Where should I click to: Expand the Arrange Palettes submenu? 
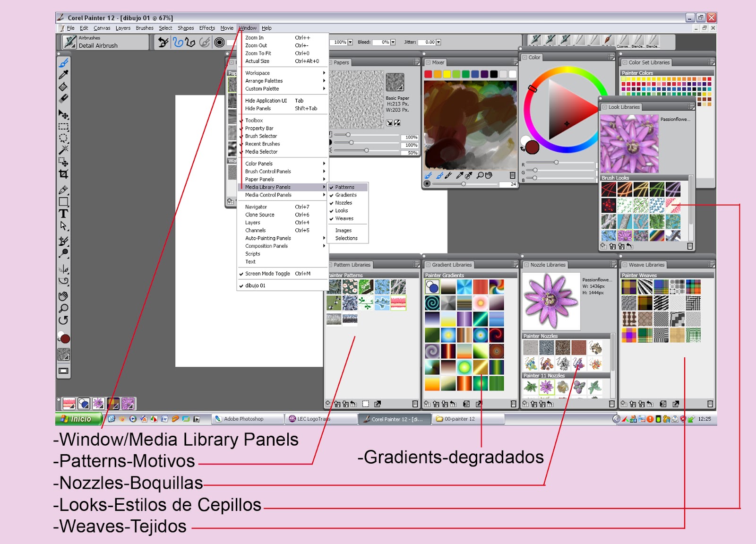[x=283, y=81]
